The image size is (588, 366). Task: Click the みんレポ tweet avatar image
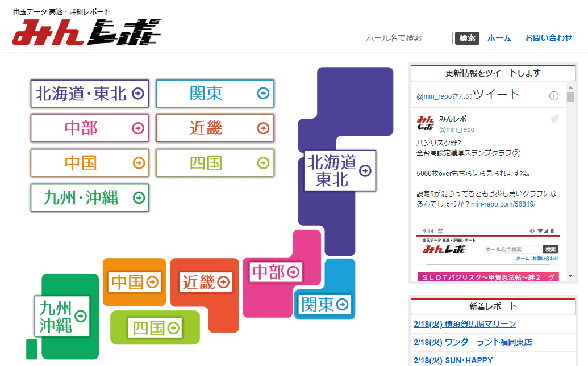(426, 123)
